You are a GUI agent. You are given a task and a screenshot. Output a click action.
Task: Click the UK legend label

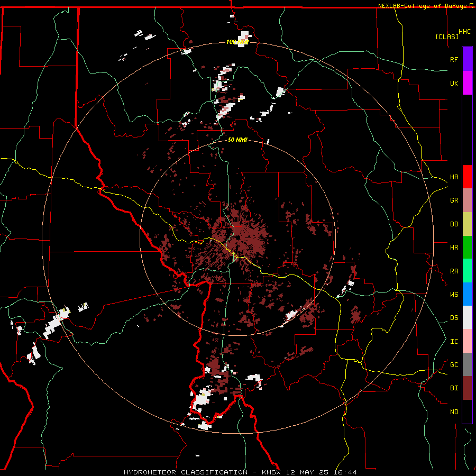[x=454, y=83]
